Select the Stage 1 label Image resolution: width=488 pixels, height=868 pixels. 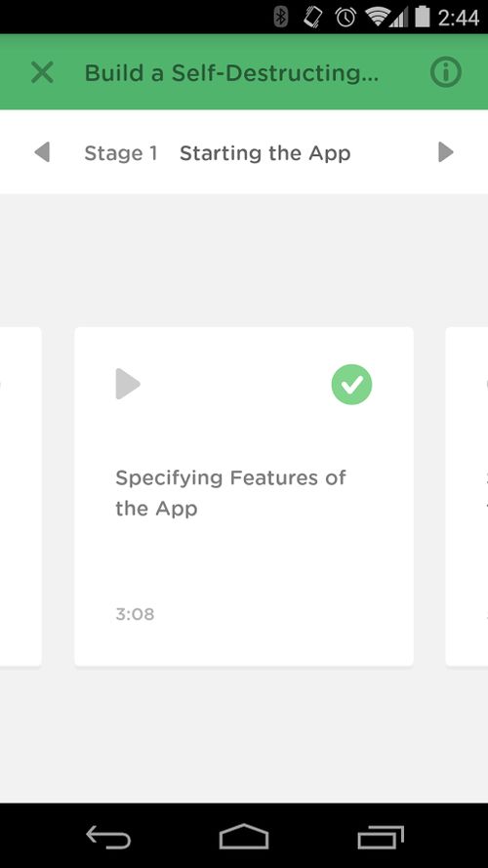[121, 152]
